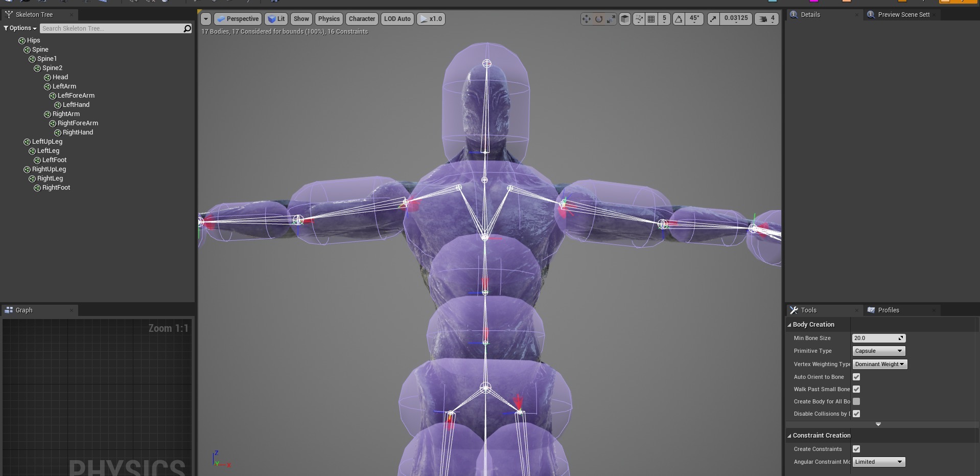Screen dimensions: 980x476
Task: Select the translate (move) gizmo tool
Action: pos(586,19)
